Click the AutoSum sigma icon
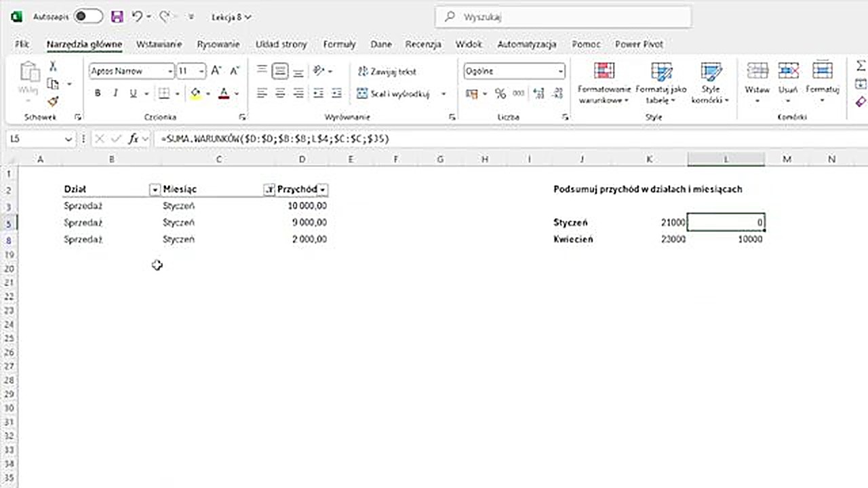This screenshot has width=868, height=488. [x=861, y=66]
